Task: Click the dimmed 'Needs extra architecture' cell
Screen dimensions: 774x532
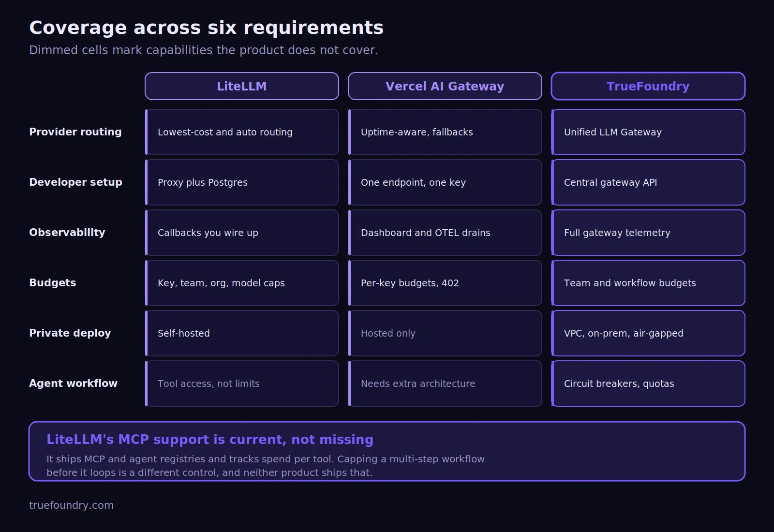Action: click(x=445, y=384)
